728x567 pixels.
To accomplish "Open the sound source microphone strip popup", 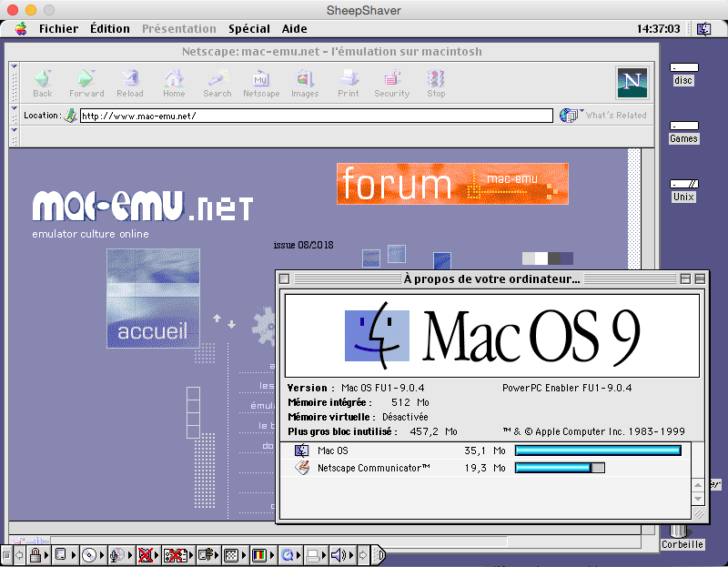I will point(122,555).
